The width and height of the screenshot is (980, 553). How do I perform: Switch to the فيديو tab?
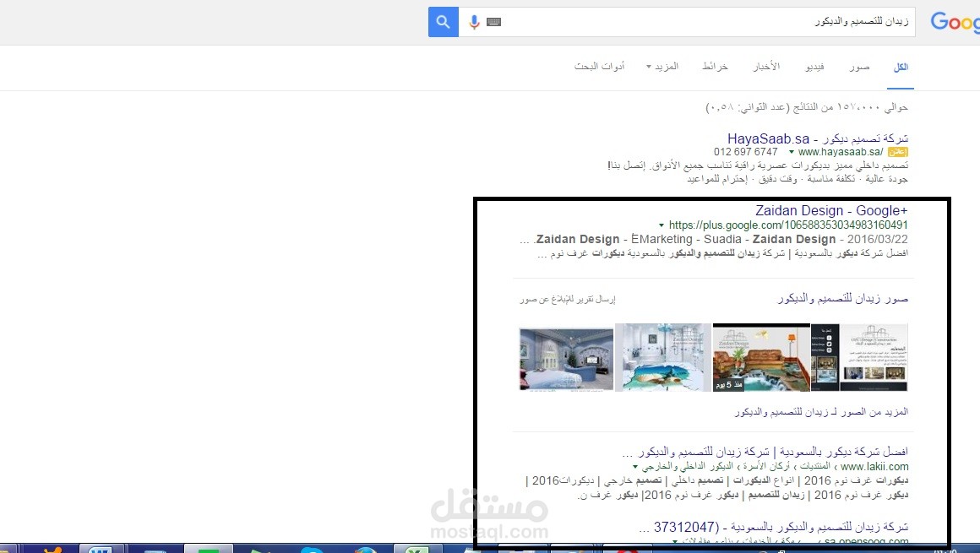(814, 67)
